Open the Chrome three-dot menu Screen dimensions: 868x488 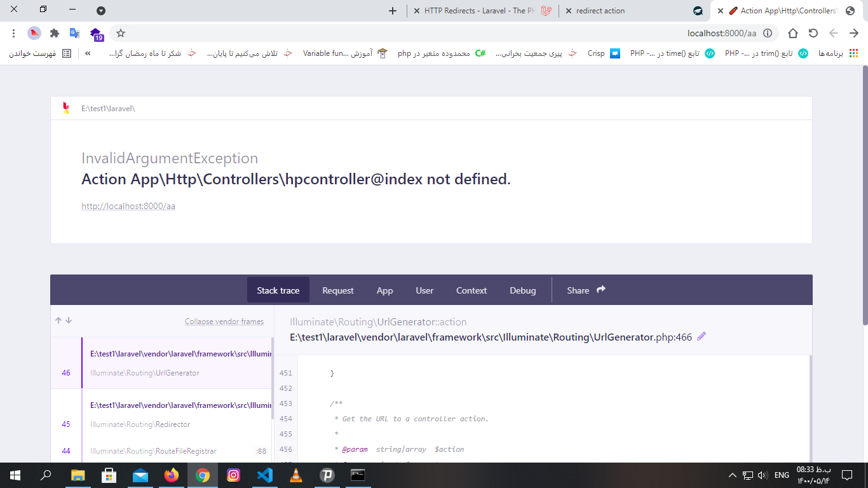(14, 33)
